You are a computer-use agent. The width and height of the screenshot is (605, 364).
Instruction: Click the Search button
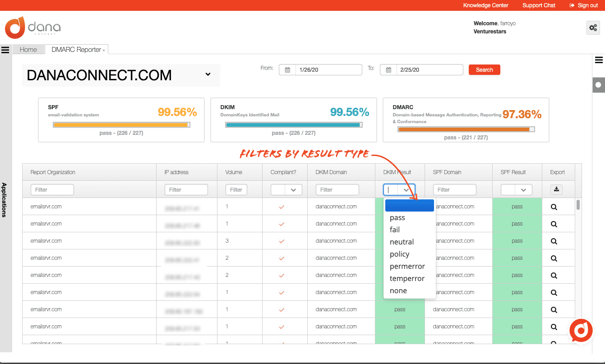click(x=484, y=69)
